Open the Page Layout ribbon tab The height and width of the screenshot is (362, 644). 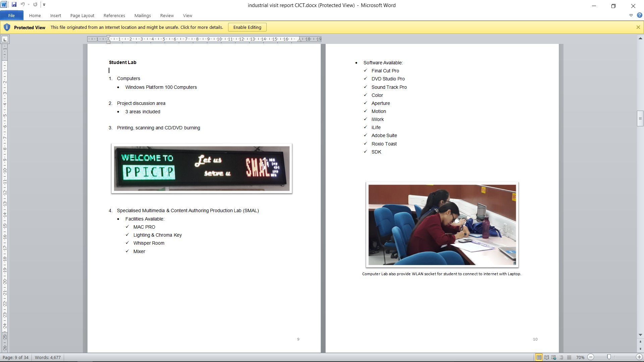point(82,15)
